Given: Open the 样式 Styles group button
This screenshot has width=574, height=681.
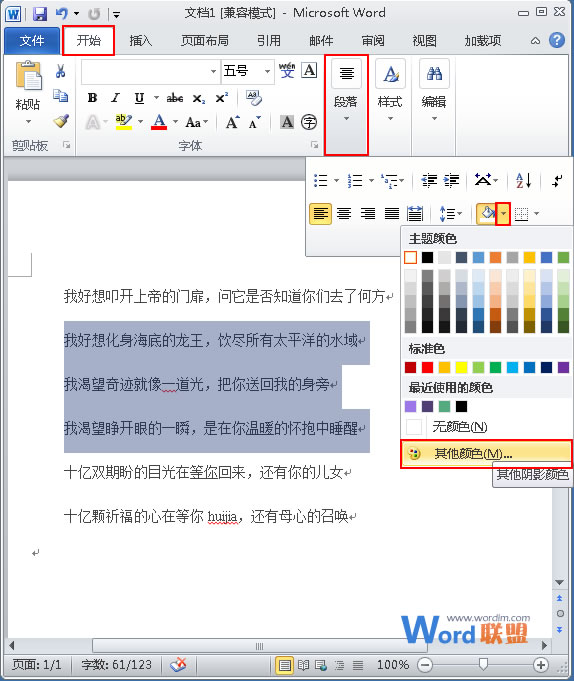Looking at the screenshot, I should (390, 104).
